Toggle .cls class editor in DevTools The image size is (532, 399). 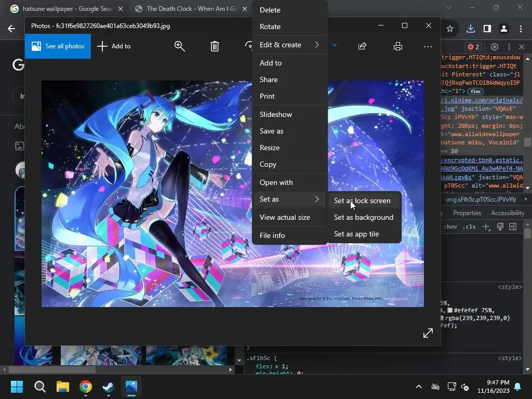[469, 227]
